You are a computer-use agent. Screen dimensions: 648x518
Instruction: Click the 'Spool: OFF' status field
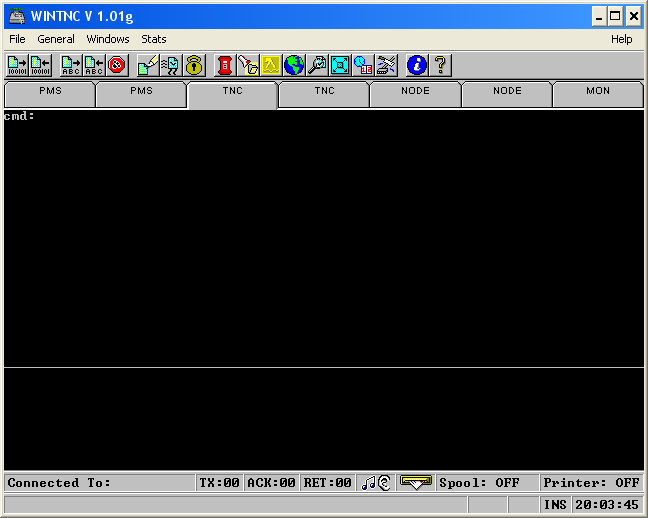point(488,482)
